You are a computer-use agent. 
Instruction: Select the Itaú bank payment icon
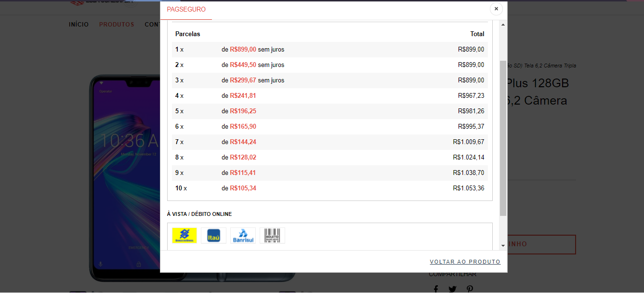click(x=213, y=235)
